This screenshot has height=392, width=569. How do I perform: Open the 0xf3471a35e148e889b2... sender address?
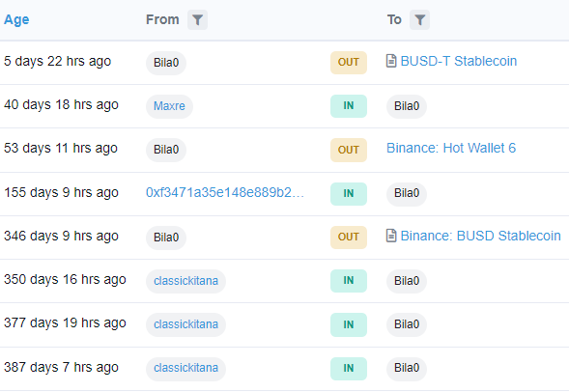pos(225,192)
